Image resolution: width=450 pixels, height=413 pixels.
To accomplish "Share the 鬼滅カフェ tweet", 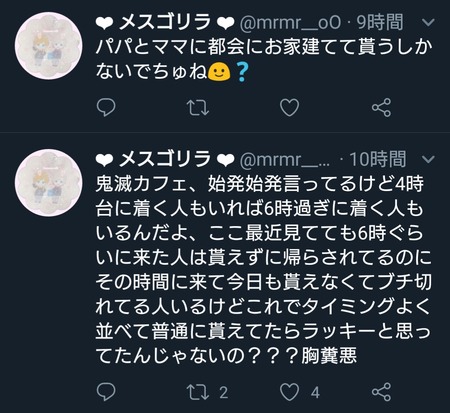I will click(381, 392).
